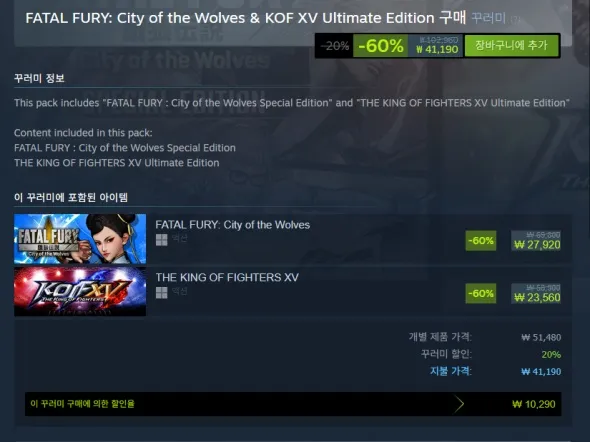Click THE KING OF FIGHTERS XV title link
The height and width of the screenshot is (442, 590).
click(227, 278)
